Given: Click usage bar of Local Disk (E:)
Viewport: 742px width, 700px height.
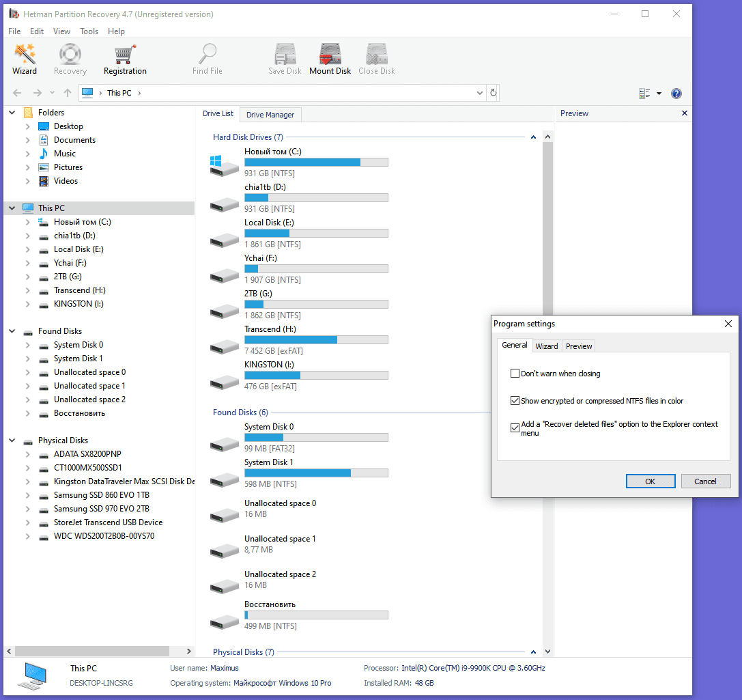Looking at the screenshot, I should (316, 234).
